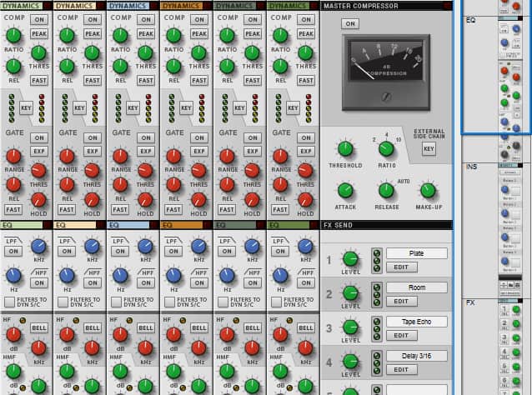Check Filters to Dyn S/C on blue-header channel
532x395 pixels.
115,302
